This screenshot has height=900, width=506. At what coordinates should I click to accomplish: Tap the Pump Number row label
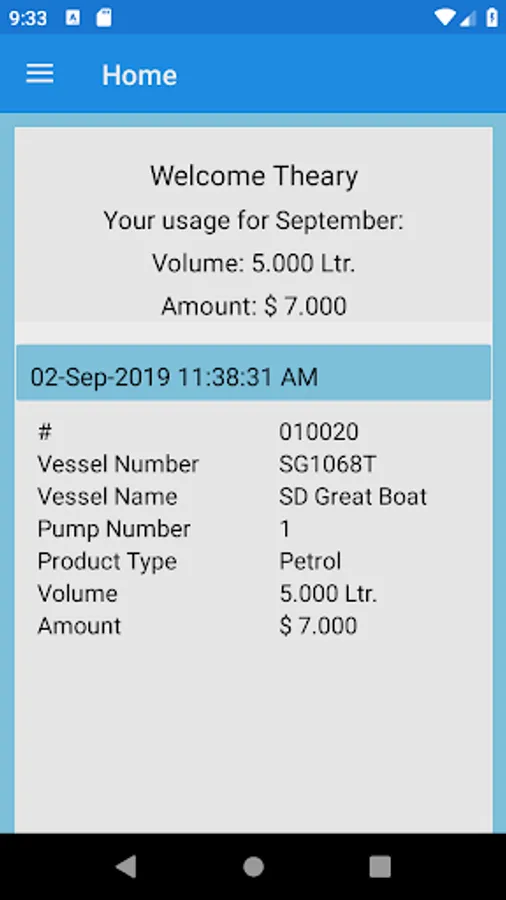click(114, 529)
